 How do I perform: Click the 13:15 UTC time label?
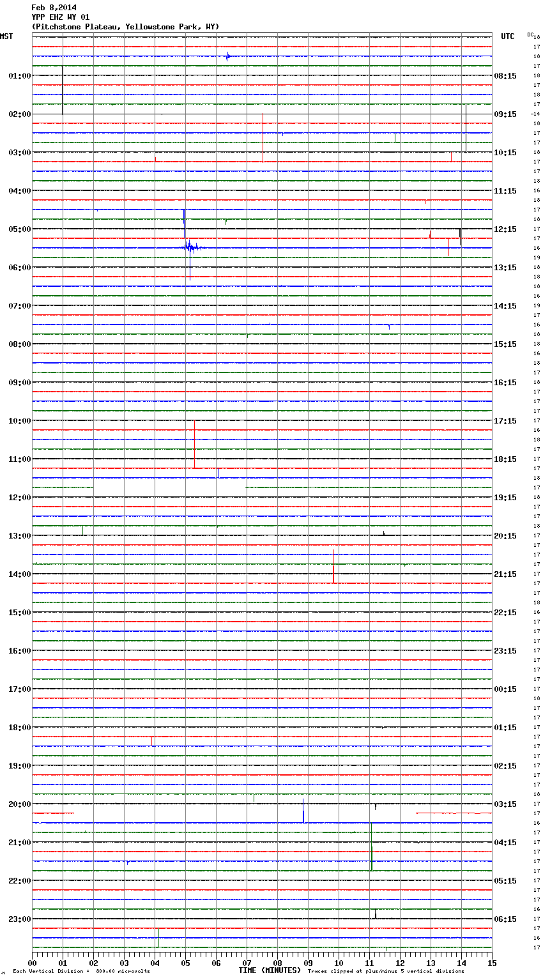pyautogui.click(x=505, y=268)
